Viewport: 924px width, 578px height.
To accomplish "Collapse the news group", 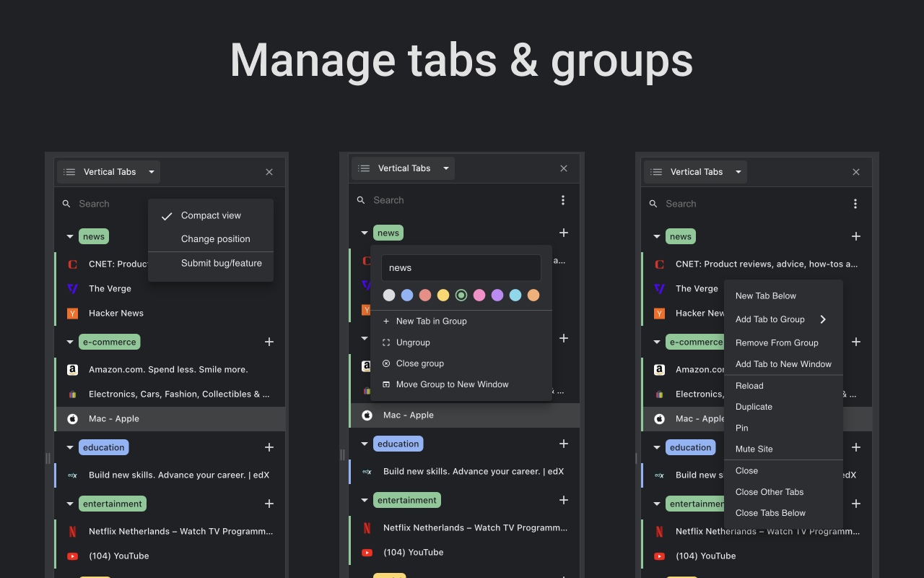I will [x=69, y=236].
